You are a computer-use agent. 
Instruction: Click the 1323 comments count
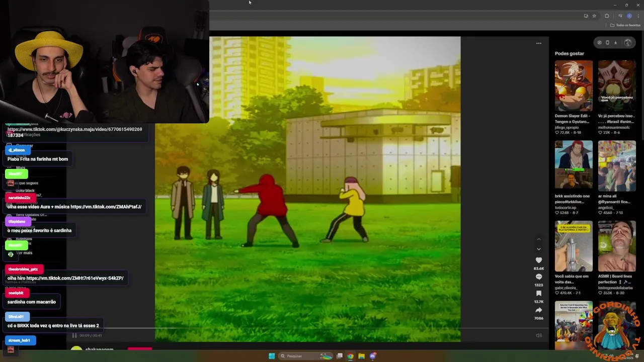coord(538,285)
